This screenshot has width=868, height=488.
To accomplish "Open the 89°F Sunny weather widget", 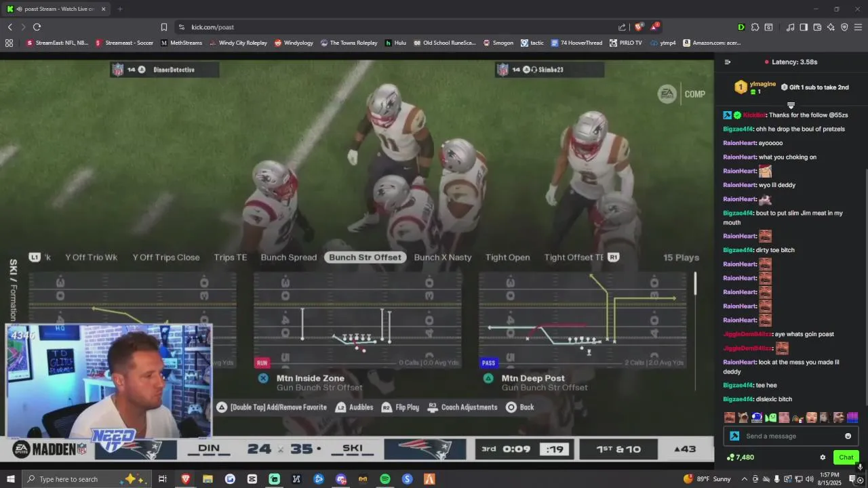I will [708, 479].
